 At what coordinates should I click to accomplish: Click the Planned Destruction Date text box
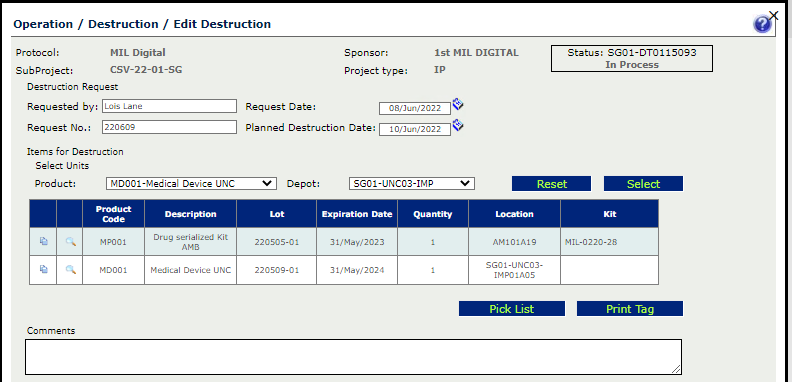coord(415,129)
